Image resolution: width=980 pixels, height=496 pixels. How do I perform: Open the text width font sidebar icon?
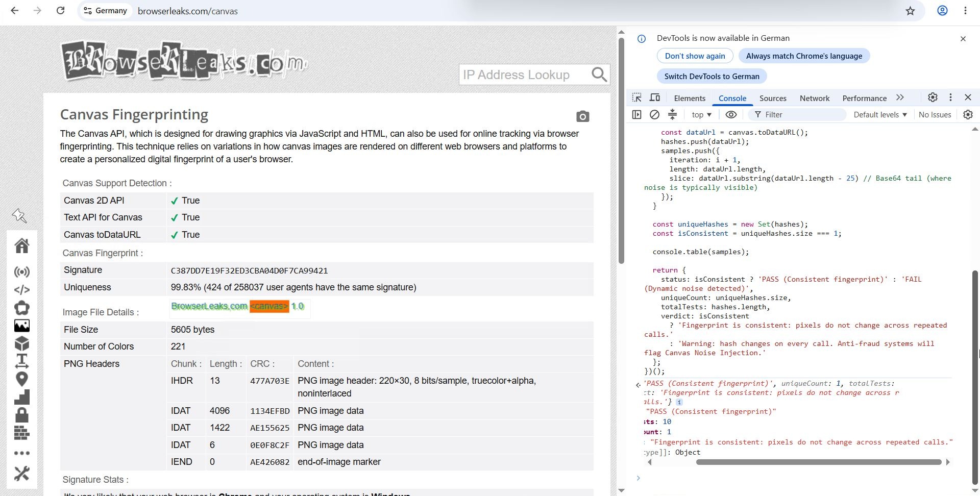[22, 361]
